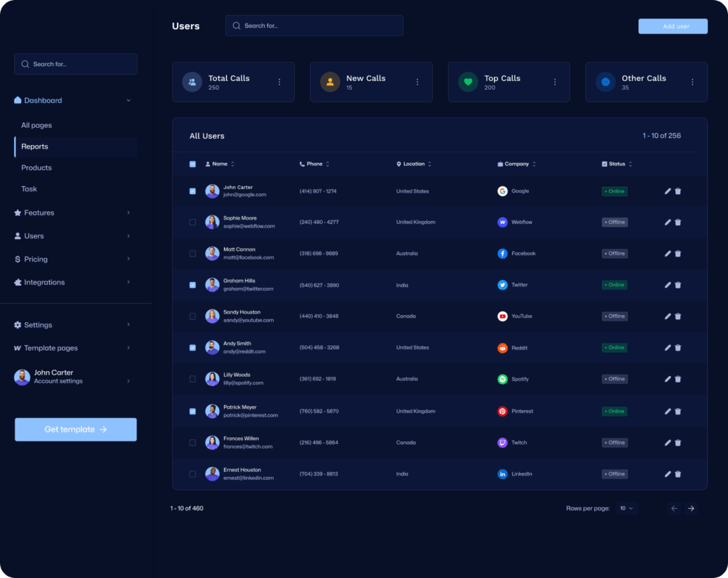Viewport: 728px width, 578px height.
Task: Uncheck the checkbox for John Carter
Action: (192, 191)
